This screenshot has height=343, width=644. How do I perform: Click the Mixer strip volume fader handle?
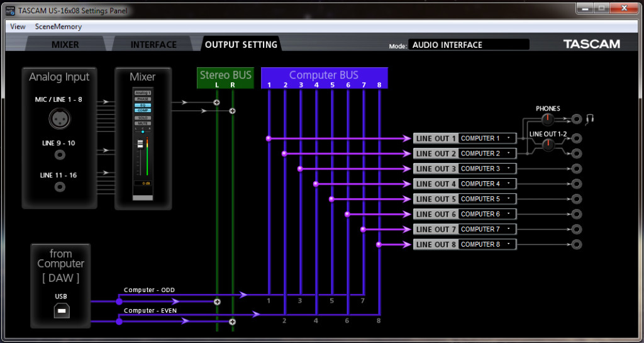(140, 143)
